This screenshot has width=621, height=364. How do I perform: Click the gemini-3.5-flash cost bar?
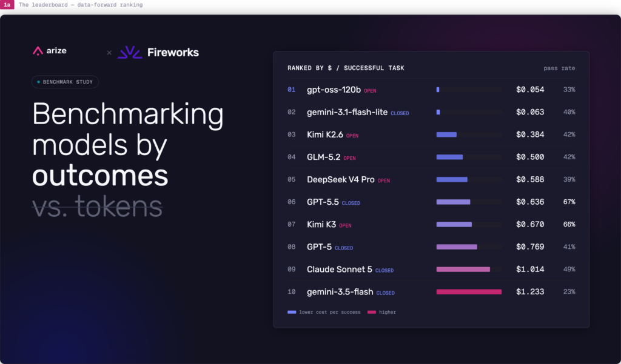[469, 292]
